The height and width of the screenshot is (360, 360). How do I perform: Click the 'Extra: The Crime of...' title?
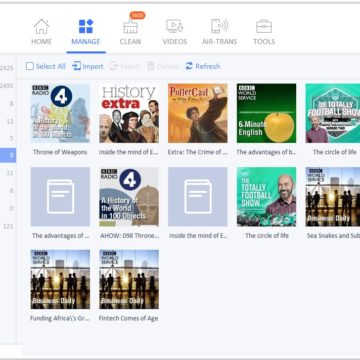click(198, 152)
